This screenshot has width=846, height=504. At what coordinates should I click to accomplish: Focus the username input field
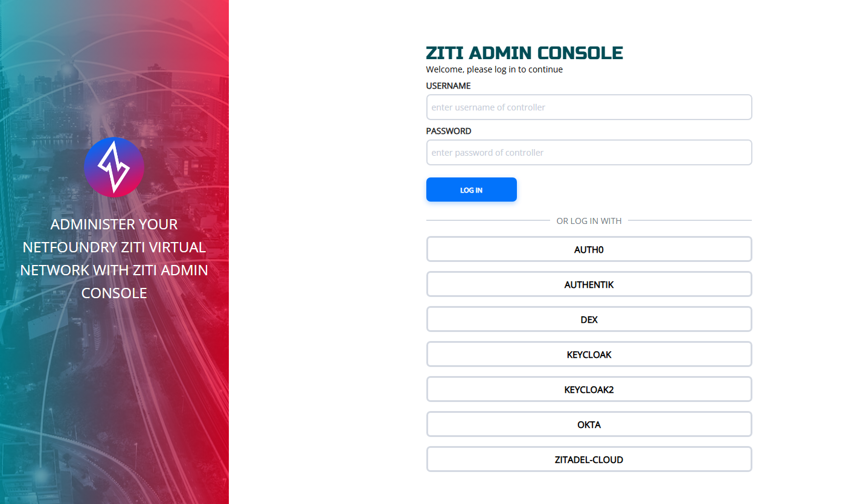coord(589,107)
